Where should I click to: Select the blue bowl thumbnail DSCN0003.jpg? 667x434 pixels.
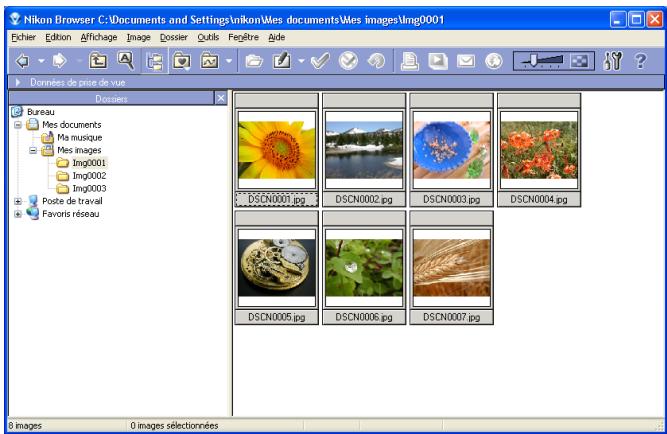(x=452, y=150)
